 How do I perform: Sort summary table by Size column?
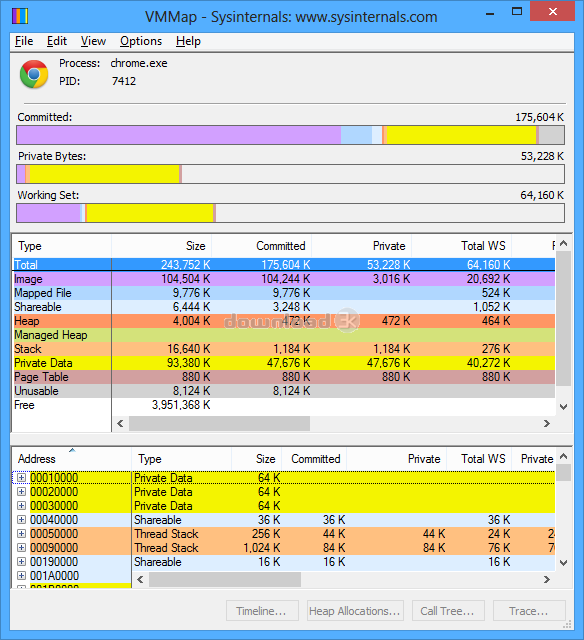(162, 246)
